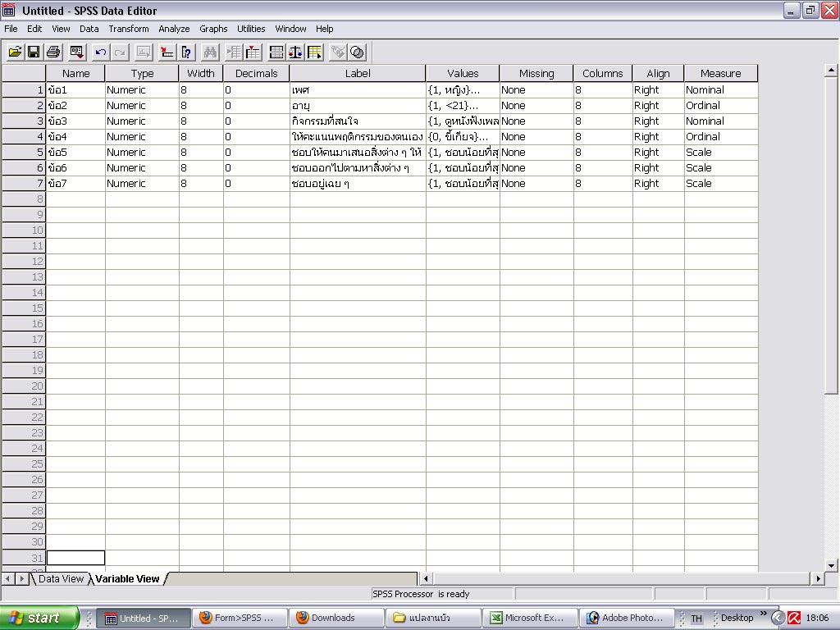Click the Undo arrow icon
Viewport: 840px width, 630px height.
[x=100, y=52]
